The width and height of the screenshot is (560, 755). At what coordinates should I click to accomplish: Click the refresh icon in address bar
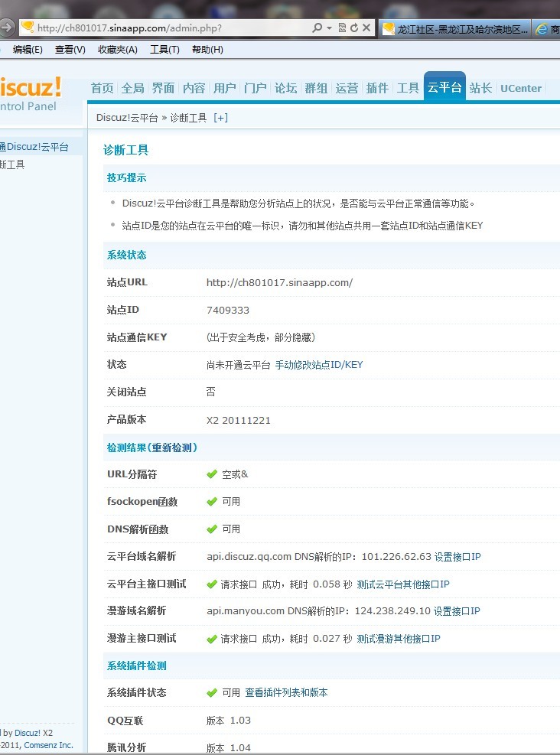coord(354,28)
